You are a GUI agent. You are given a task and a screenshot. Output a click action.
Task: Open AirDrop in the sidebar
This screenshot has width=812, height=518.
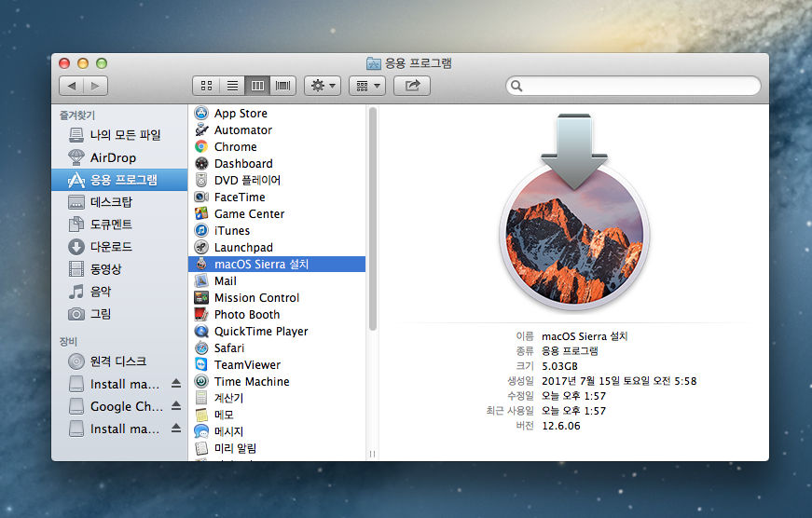(119, 157)
